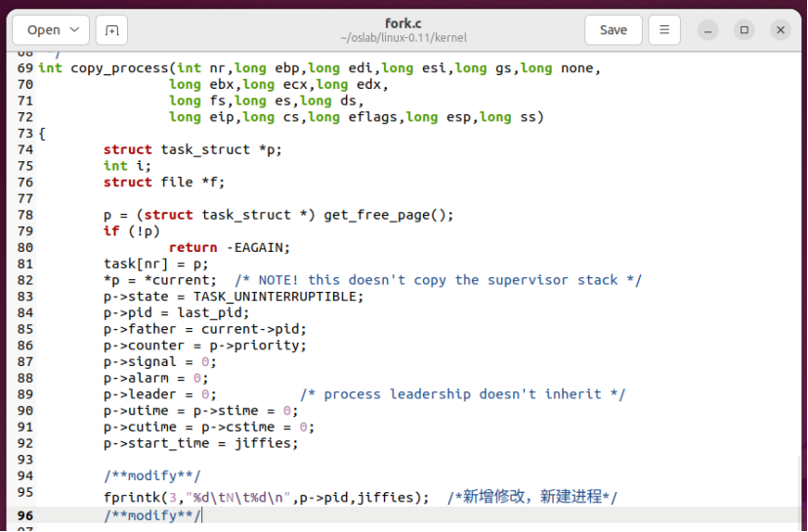
Task: Click 'eflags' parameter on line 72
Action: (x=372, y=117)
